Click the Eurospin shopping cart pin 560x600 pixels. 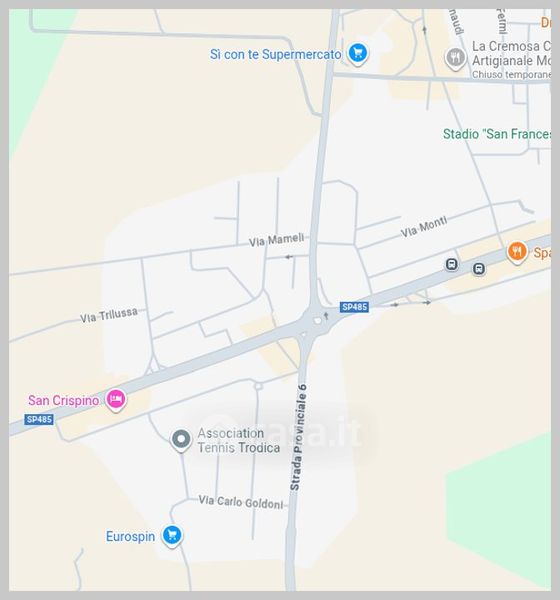tap(172, 536)
